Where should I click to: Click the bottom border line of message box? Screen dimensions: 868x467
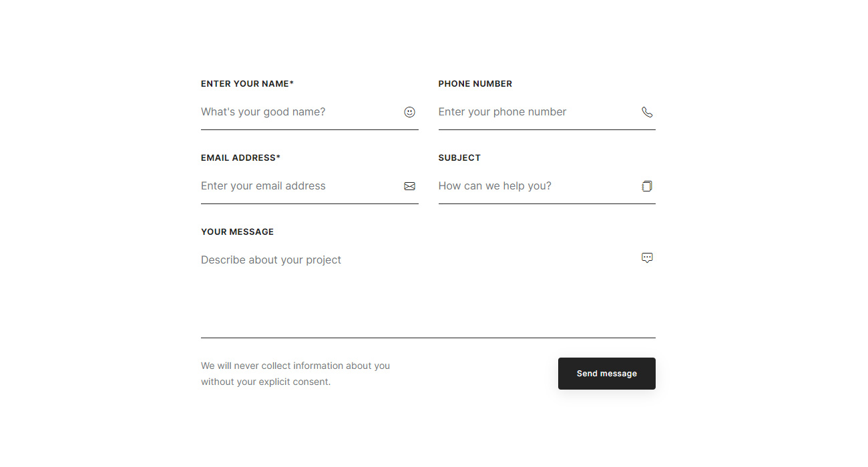tap(428, 338)
